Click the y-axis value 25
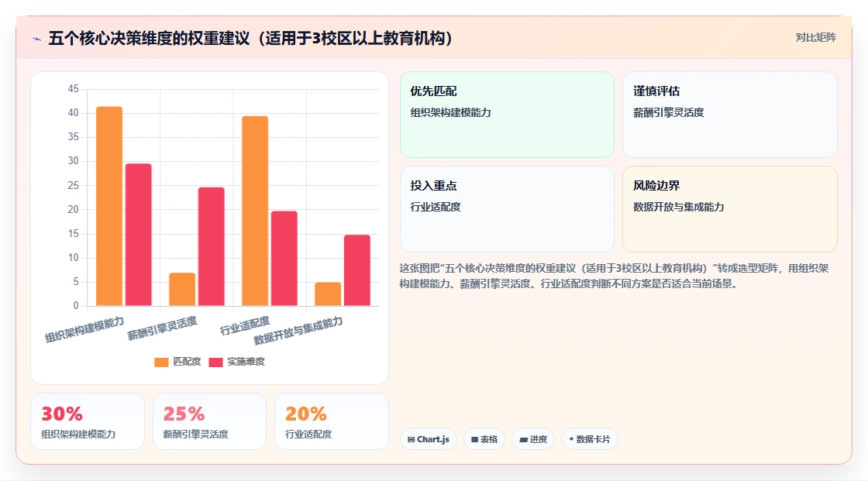 [73, 185]
